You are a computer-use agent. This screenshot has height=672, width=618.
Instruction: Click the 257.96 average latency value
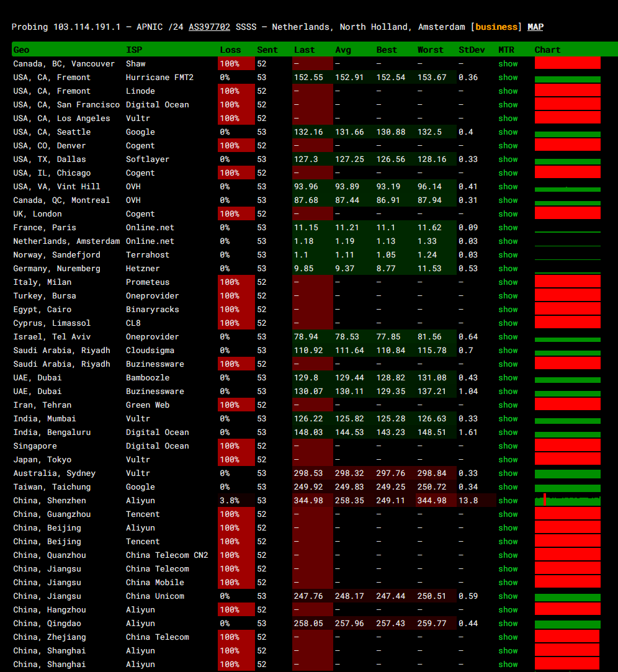pyautogui.click(x=349, y=624)
